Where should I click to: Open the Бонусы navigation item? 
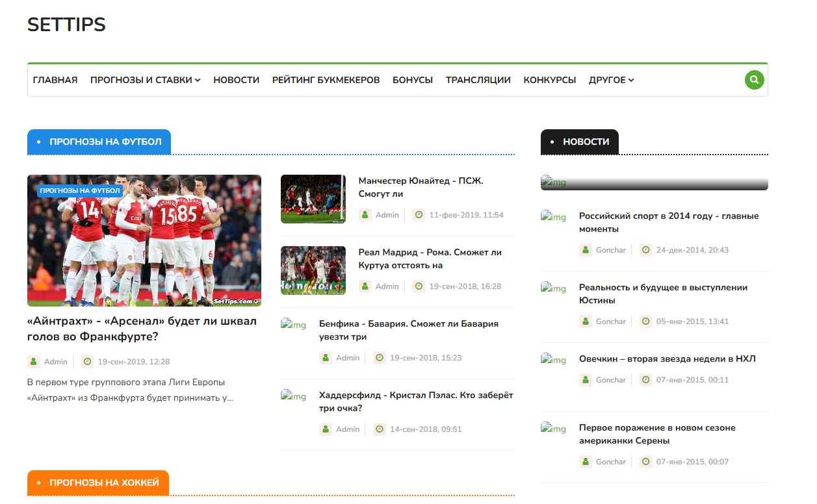(x=412, y=80)
